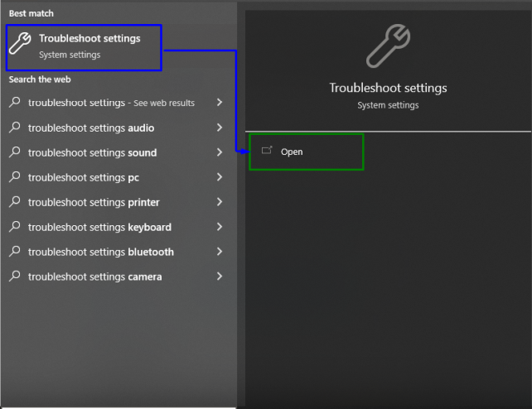Click Troubleshoot settings title in preview pane
532x409 pixels.
pos(388,88)
